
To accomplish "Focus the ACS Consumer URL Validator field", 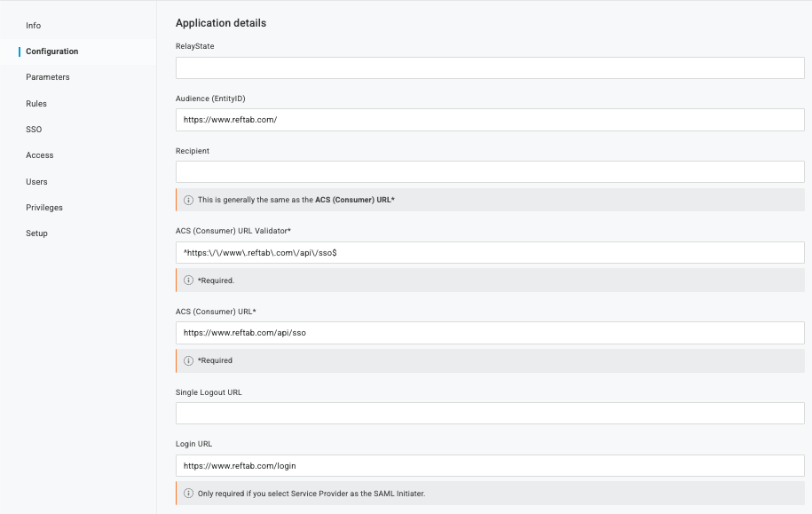I will [489, 251].
